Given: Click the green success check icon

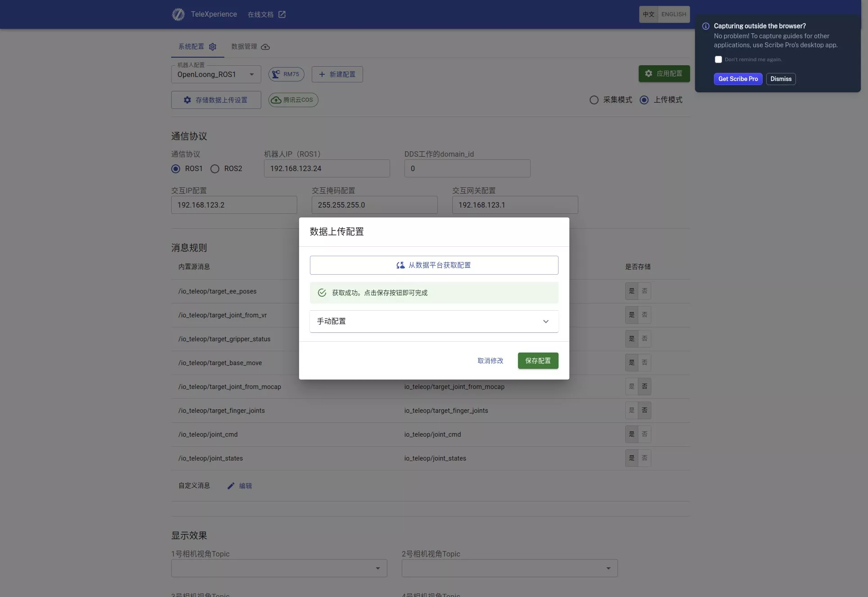Looking at the screenshot, I should click(x=322, y=293).
